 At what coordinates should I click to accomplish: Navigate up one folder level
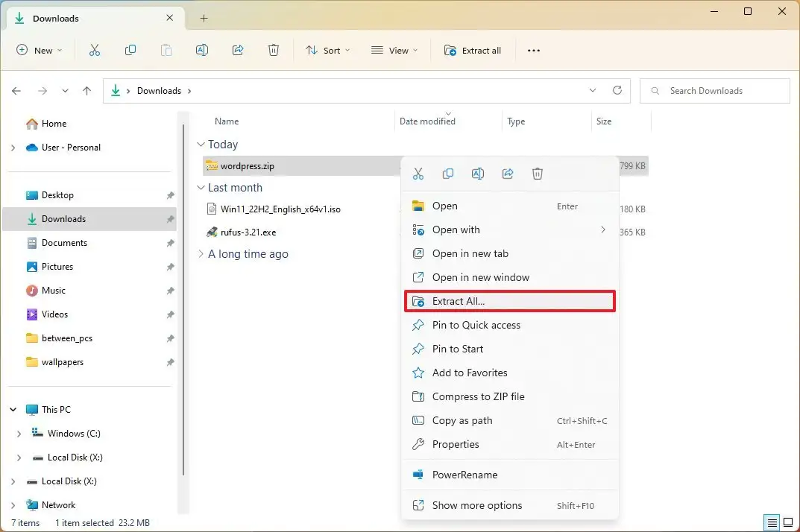pyautogui.click(x=86, y=90)
